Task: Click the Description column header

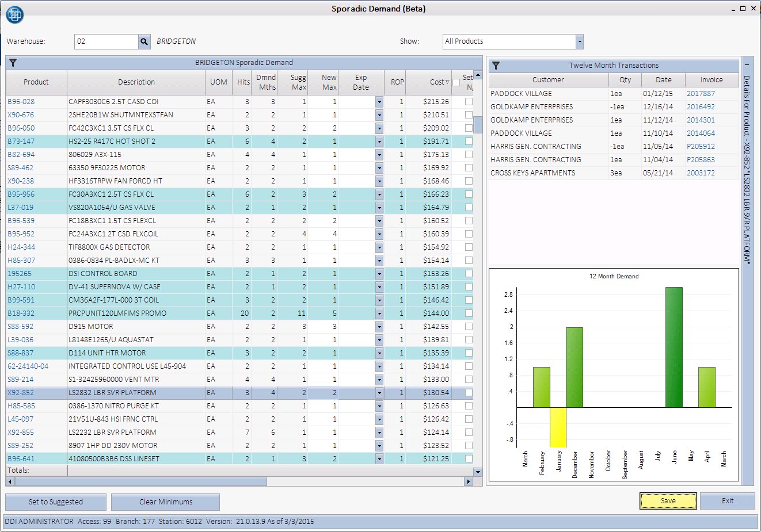Action: point(136,82)
